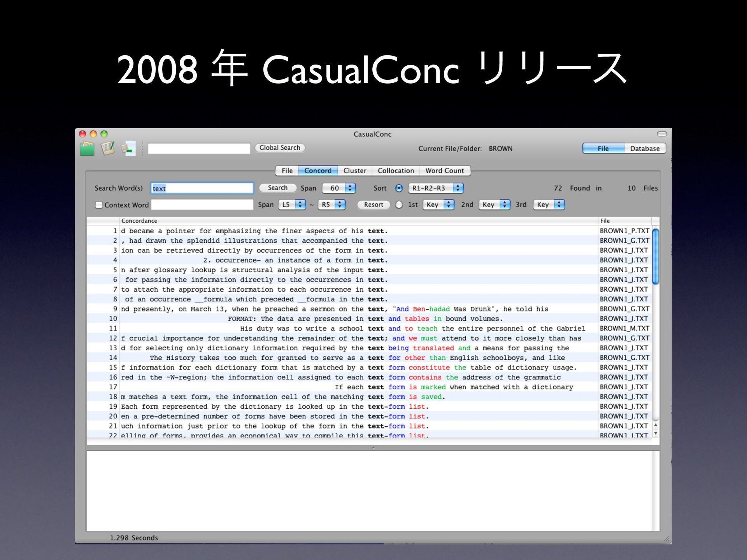Screen dimensions: 747x560
Task: Click the Global Search button
Action: click(280, 148)
